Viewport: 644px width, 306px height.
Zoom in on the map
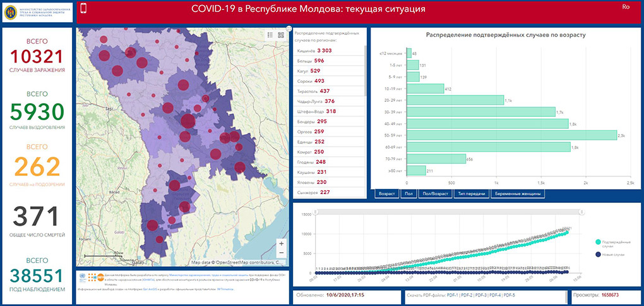click(x=281, y=243)
